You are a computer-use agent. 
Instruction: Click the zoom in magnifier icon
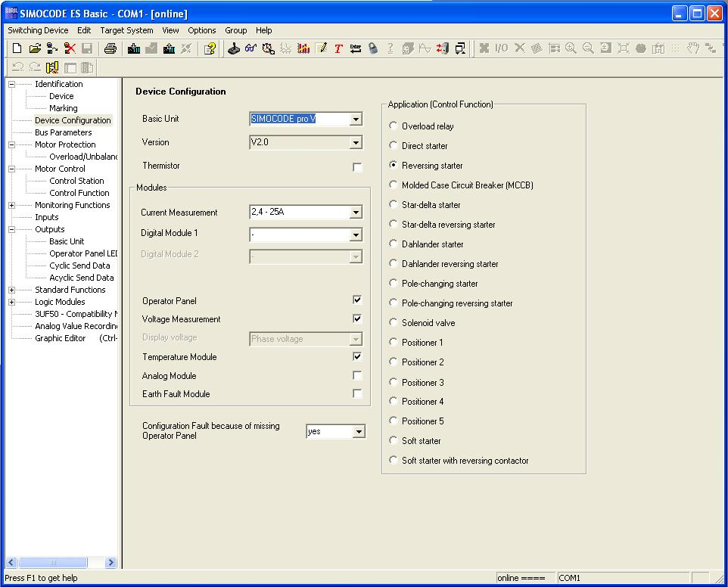tap(571, 48)
